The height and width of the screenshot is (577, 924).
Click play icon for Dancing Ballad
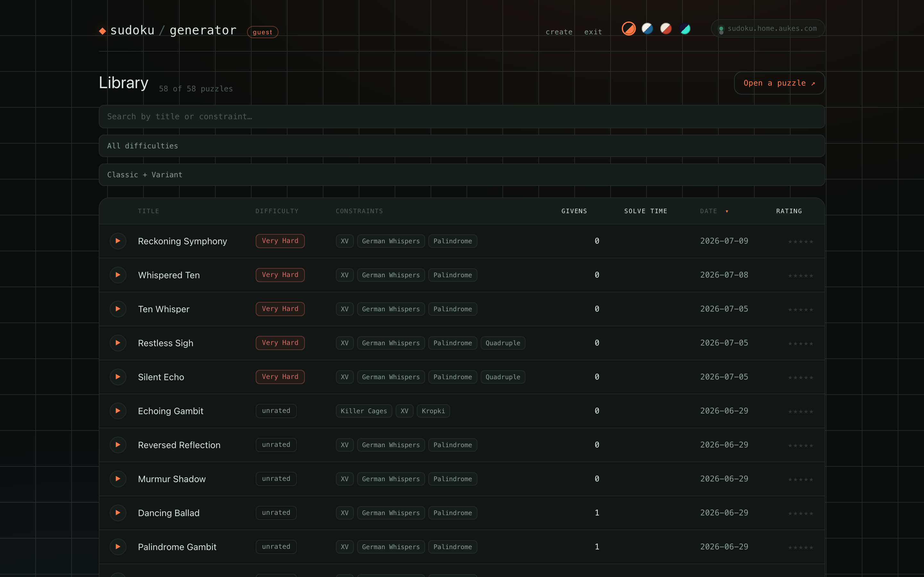(118, 513)
